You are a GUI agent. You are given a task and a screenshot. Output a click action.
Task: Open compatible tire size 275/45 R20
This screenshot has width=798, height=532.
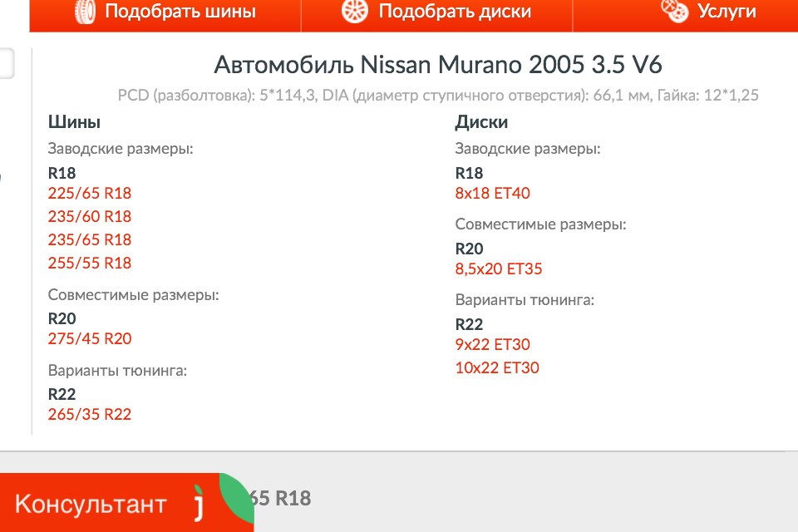click(x=90, y=339)
